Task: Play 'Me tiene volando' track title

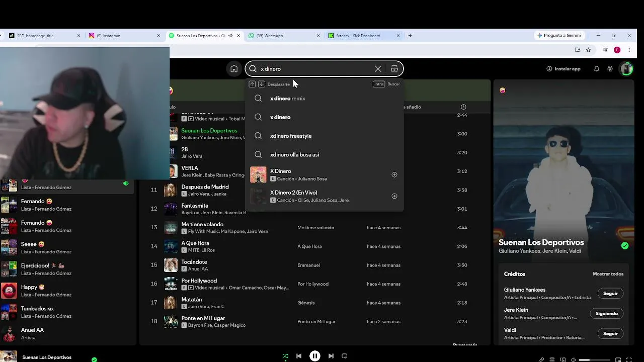Action: click(x=202, y=224)
